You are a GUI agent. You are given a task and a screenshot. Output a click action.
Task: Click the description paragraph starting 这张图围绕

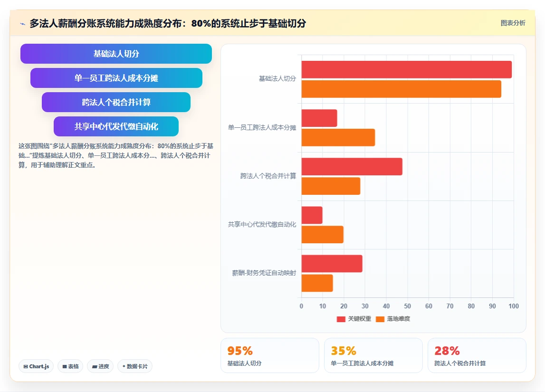(x=116, y=155)
